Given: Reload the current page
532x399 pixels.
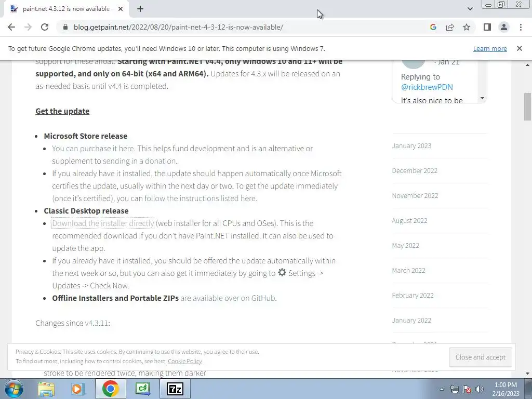Looking at the screenshot, I should tap(45, 27).
